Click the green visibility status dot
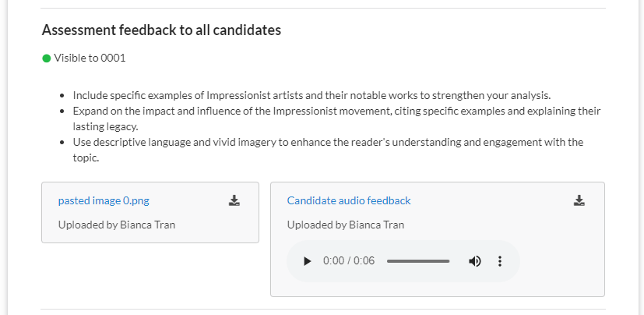The width and height of the screenshot is (644, 315). [x=47, y=58]
